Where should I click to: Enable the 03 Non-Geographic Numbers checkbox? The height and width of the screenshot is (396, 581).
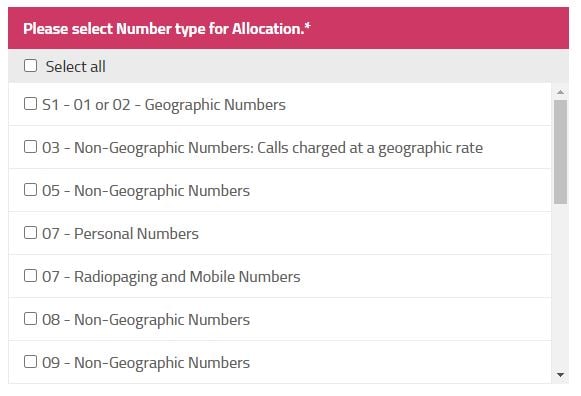tap(30, 147)
